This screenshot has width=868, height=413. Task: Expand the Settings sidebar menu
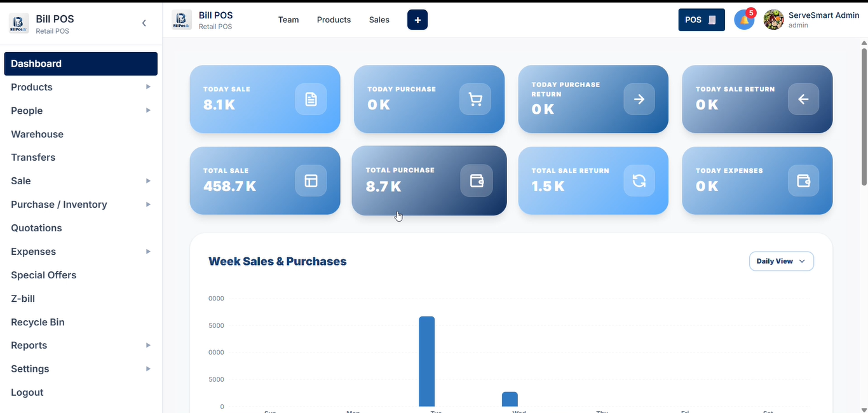pyautogui.click(x=81, y=369)
